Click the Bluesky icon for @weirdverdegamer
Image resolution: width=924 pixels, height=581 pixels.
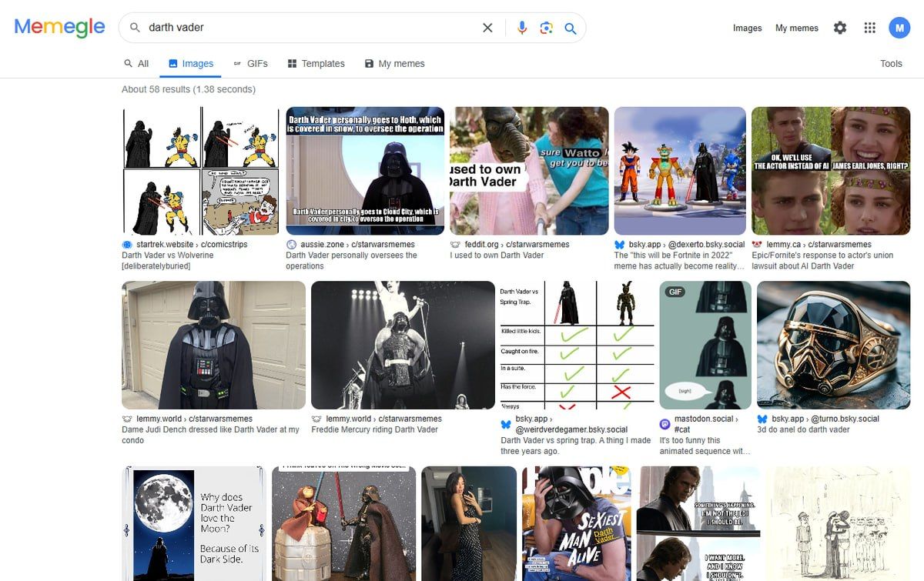pos(506,424)
